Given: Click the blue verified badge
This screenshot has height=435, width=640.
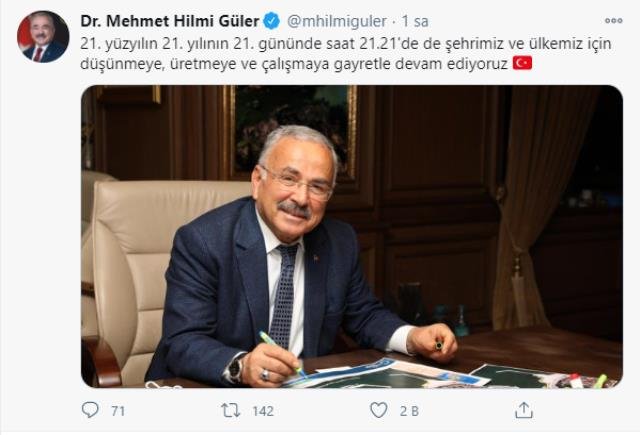Looking at the screenshot, I should pos(271,21).
